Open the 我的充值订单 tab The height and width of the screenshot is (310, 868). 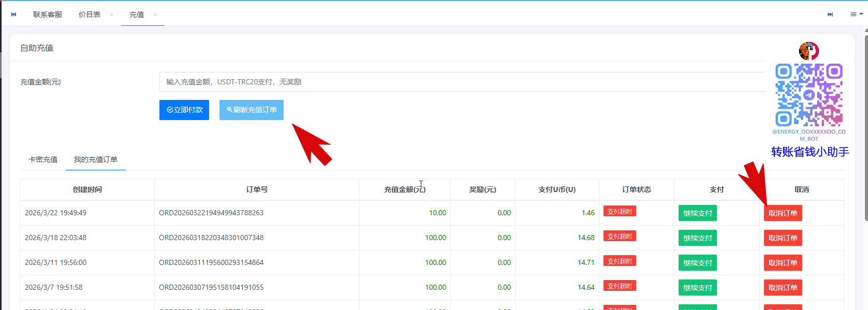pyautogui.click(x=96, y=159)
